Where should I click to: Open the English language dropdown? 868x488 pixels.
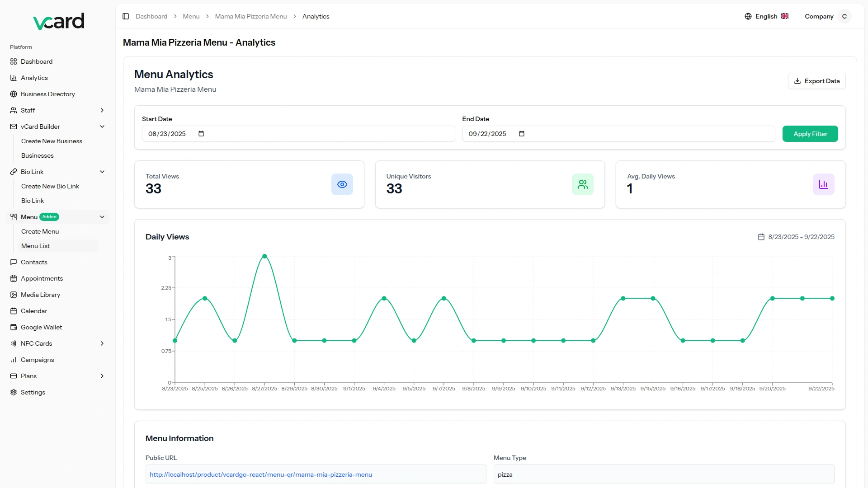[x=767, y=16]
